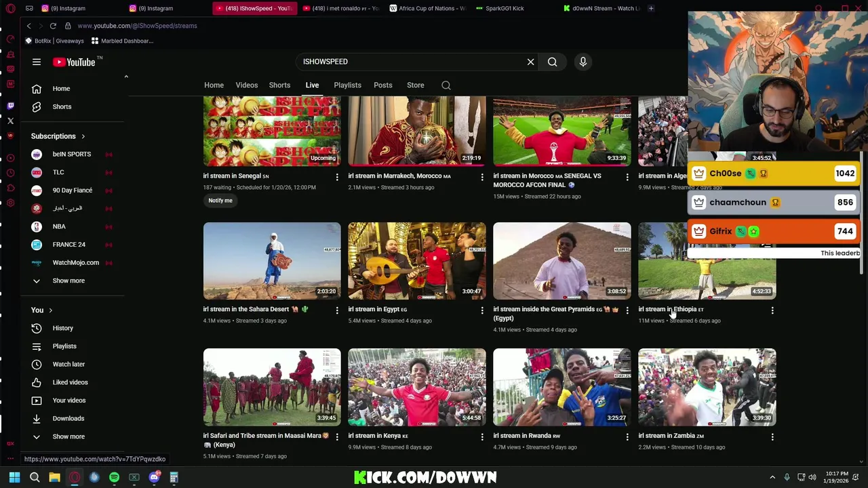Clear the ISHOWSPEED search text with the X
The image size is (868, 488).
[530, 62]
